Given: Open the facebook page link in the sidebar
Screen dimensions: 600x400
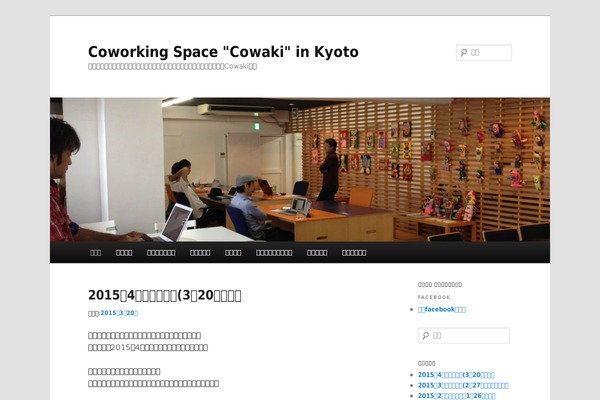Looking at the screenshot, I should 442,309.
